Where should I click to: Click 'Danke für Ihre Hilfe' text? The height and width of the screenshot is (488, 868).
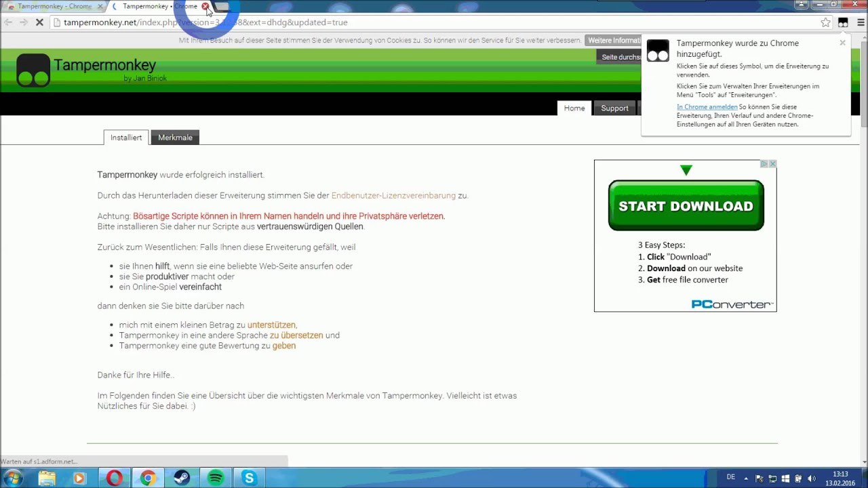pyautogui.click(x=136, y=375)
